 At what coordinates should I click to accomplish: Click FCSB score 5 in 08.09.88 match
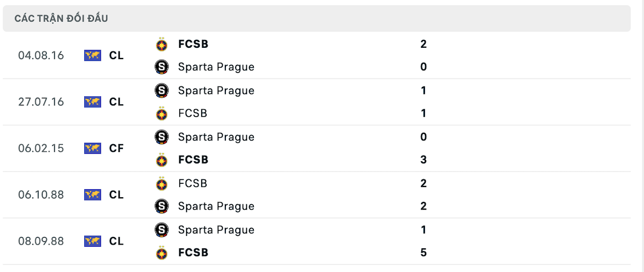[x=423, y=252]
